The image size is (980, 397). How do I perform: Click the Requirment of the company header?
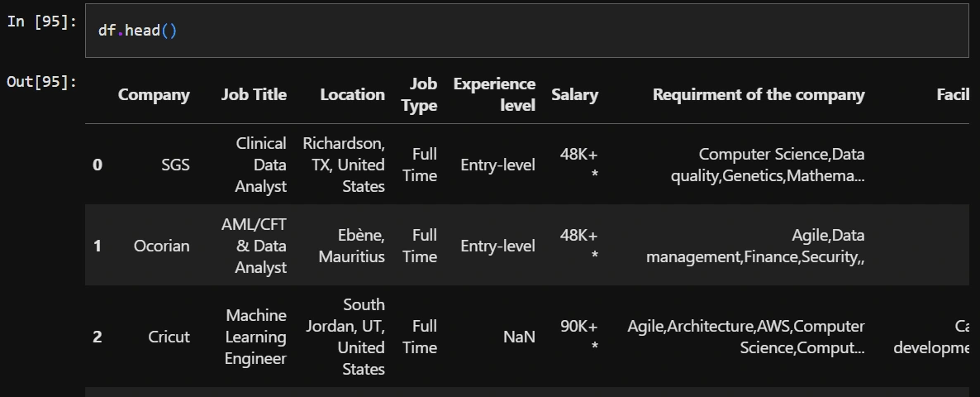(x=759, y=94)
